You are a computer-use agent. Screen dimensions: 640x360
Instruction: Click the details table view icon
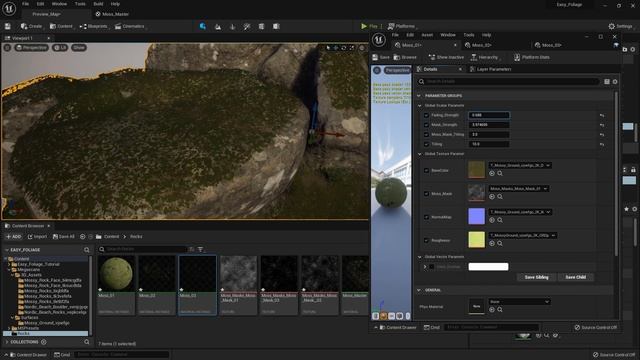(x=607, y=82)
